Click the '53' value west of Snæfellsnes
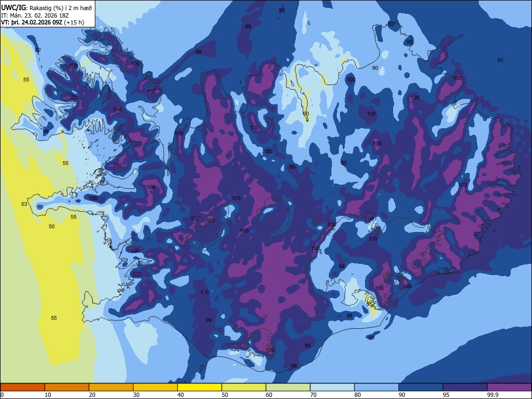 (x=24, y=204)
